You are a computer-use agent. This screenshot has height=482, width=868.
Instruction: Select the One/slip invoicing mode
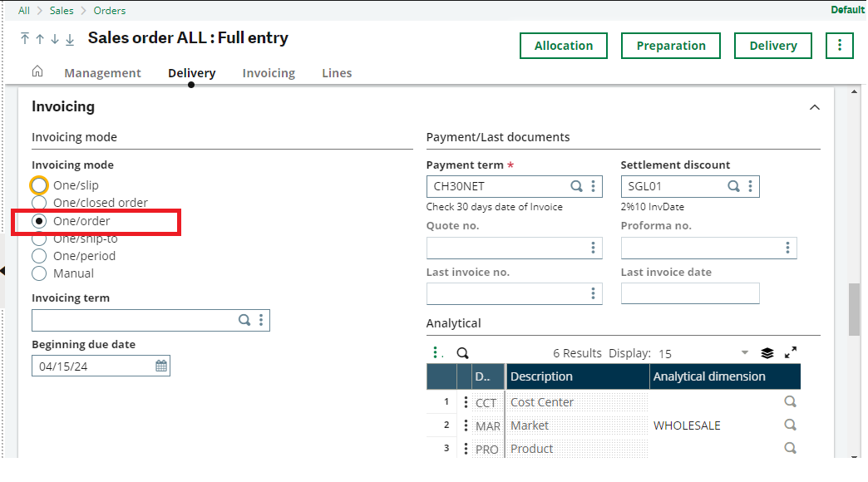point(38,184)
